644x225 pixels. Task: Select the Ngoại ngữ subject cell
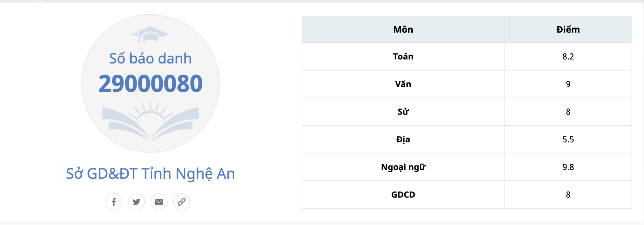pos(403,167)
